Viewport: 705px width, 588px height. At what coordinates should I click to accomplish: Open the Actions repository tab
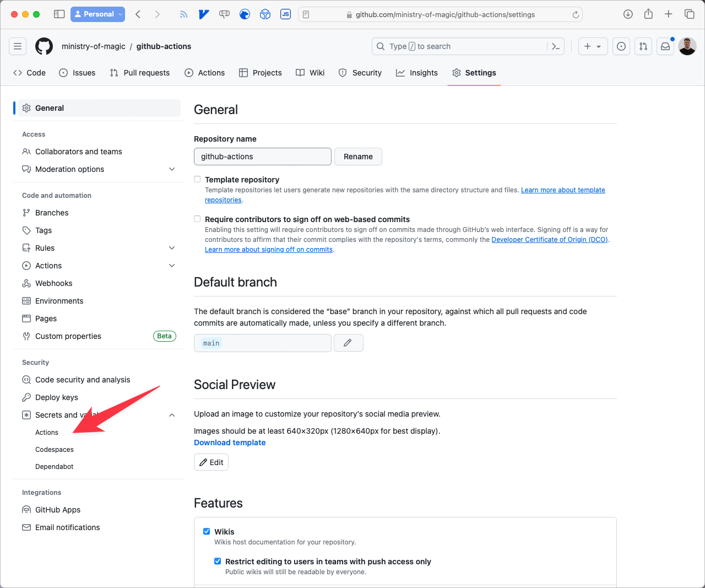[x=205, y=73]
